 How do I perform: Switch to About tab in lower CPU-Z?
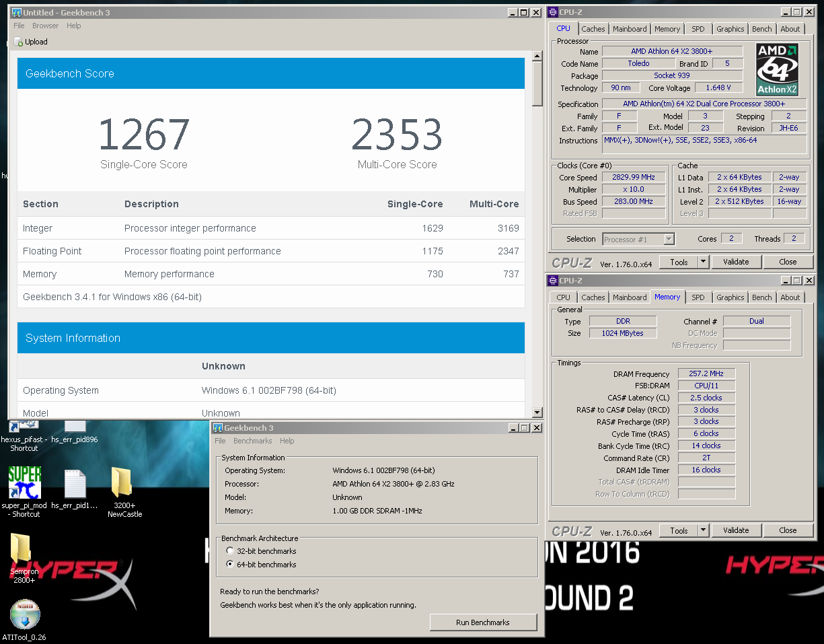[x=790, y=297]
